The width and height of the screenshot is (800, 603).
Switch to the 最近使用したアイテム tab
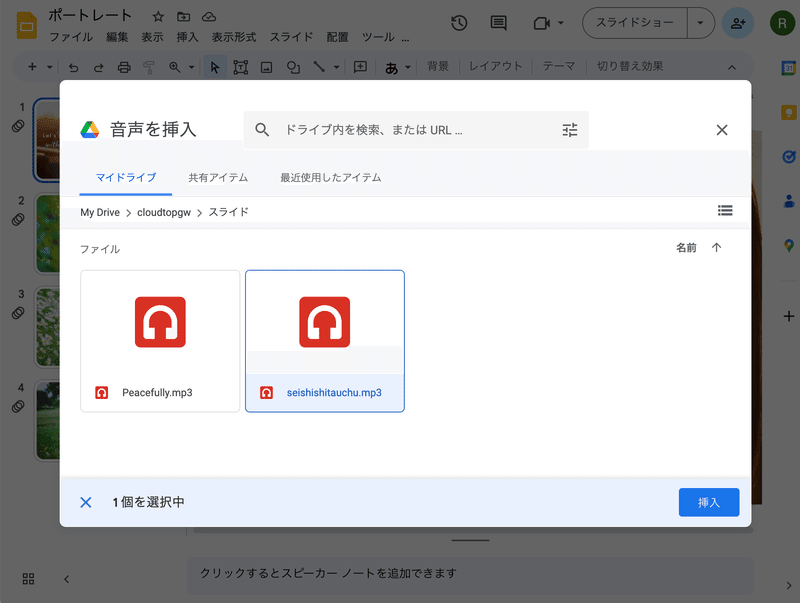pos(330,178)
